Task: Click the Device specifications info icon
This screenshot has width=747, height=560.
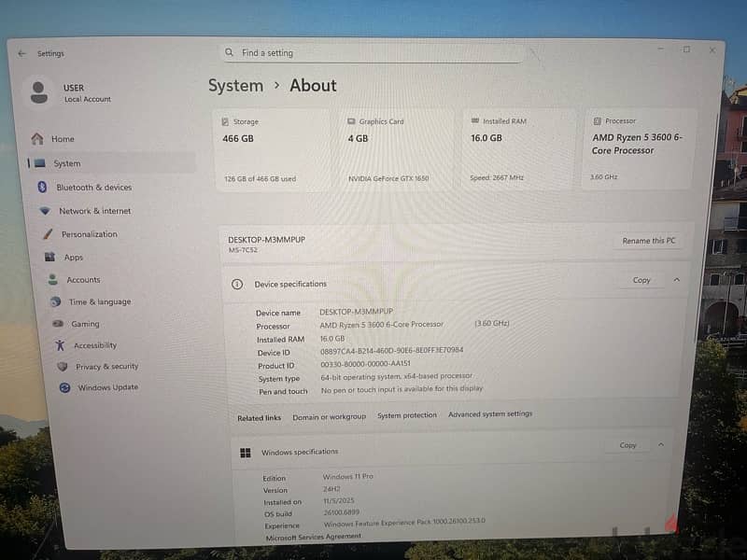Action: [x=237, y=285]
